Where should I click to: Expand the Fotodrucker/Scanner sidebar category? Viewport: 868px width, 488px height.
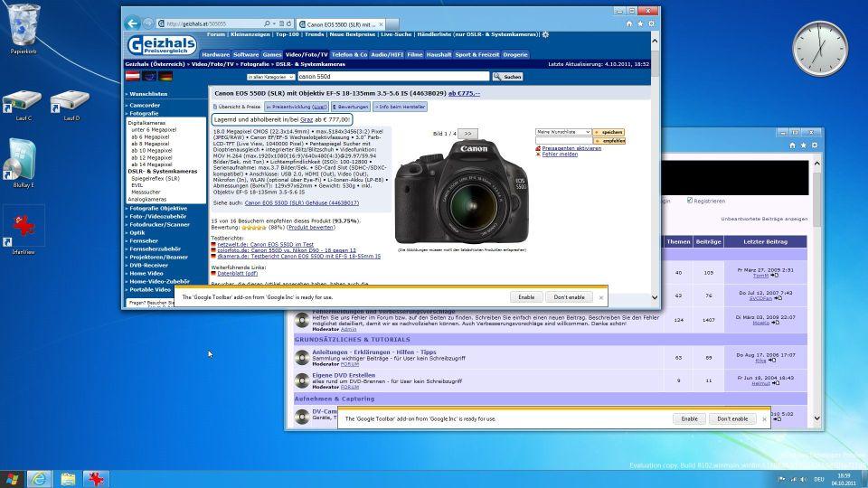159,225
